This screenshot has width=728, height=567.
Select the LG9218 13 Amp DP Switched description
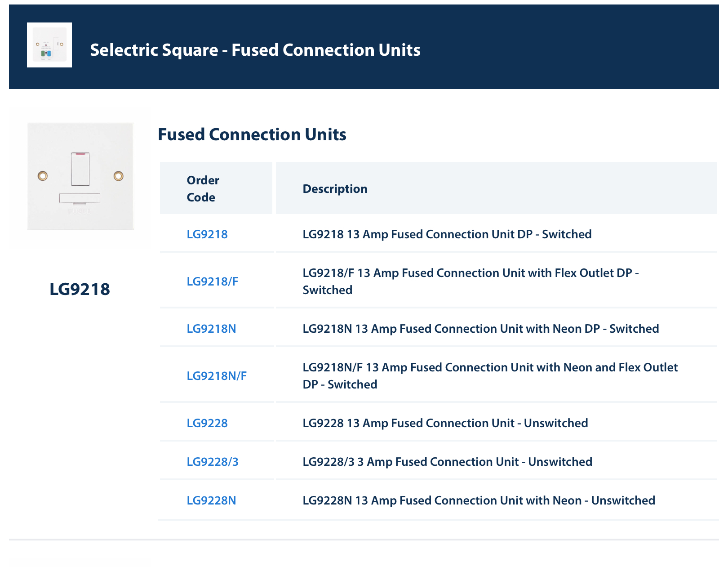click(447, 234)
